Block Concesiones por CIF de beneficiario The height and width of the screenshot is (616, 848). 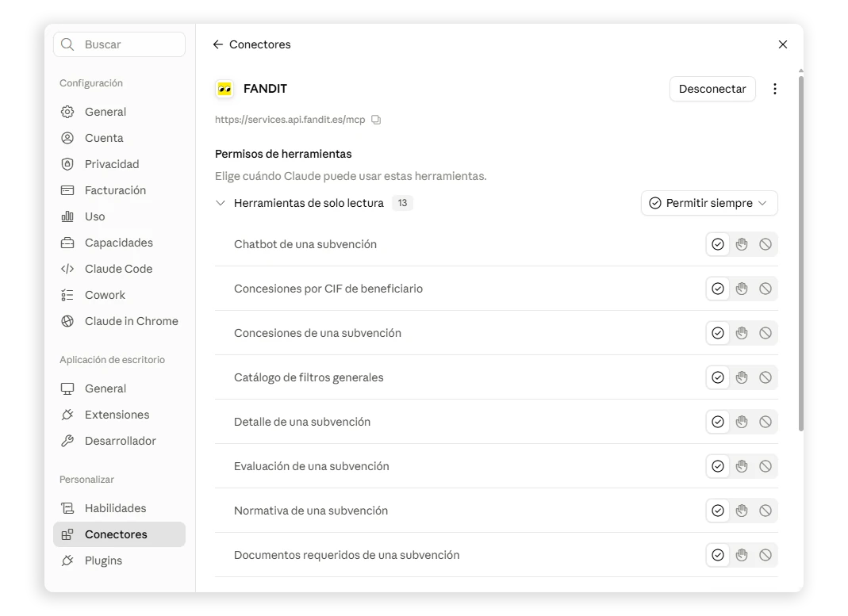[x=766, y=289]
